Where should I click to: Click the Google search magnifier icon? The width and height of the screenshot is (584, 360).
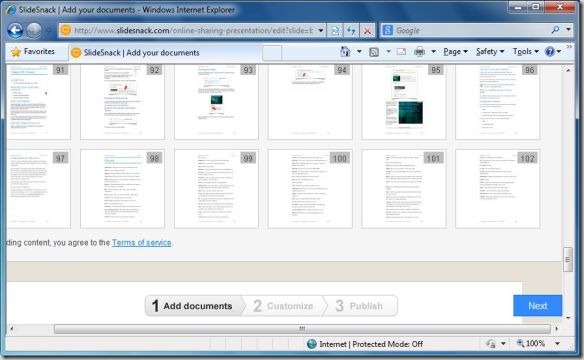click(x=555, y=30)
